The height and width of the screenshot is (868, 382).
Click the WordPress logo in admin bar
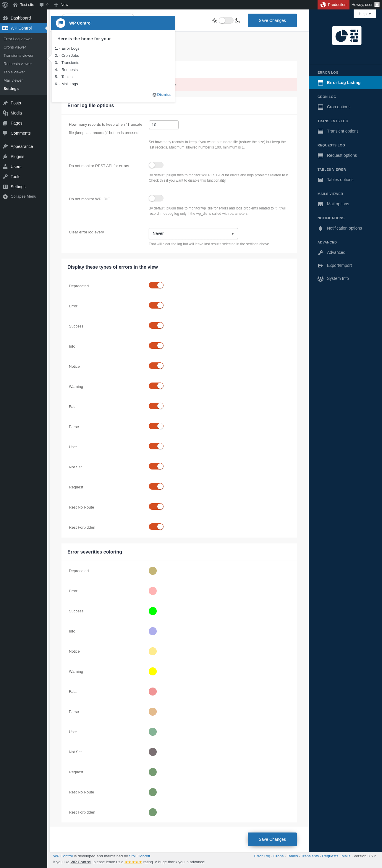click(x=5, y=5)
